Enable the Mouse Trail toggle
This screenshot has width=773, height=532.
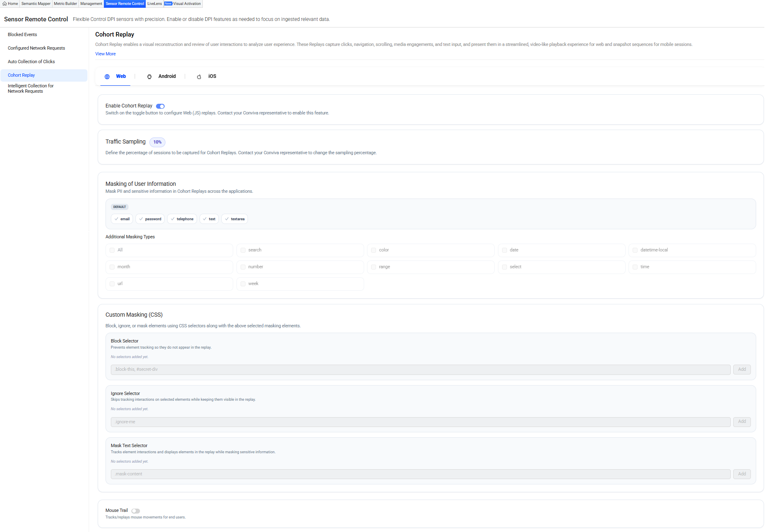coord(135,511)
